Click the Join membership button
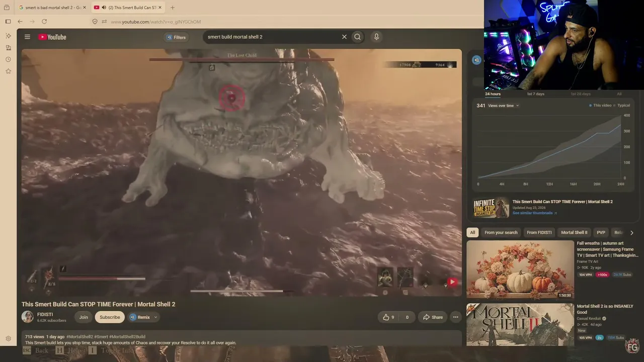 pyautogui.click(x=84, y=317)
